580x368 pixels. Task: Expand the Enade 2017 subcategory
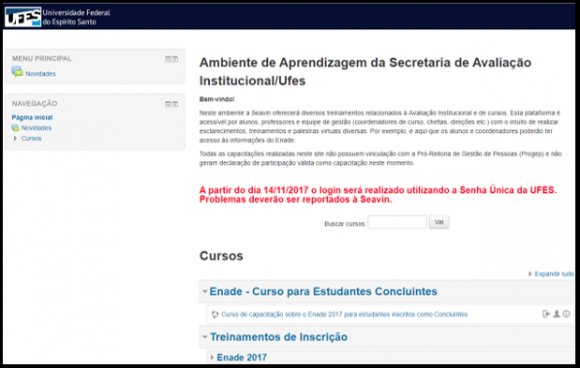(x=212, y=357)
